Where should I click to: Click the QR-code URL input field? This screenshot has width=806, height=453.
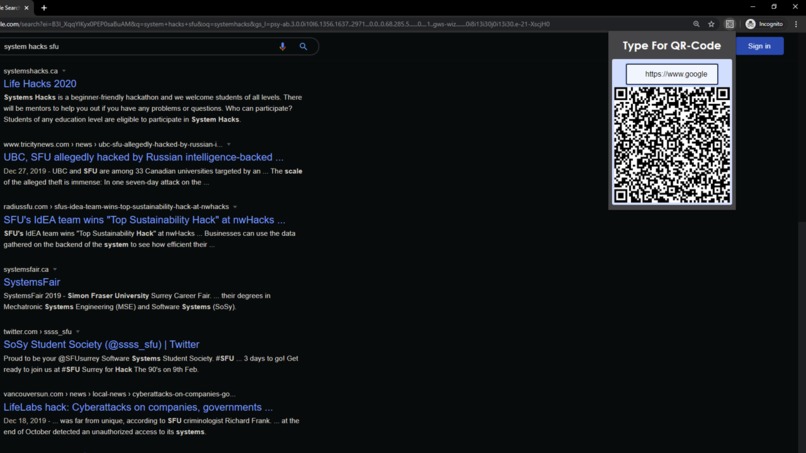coord(672,74)
